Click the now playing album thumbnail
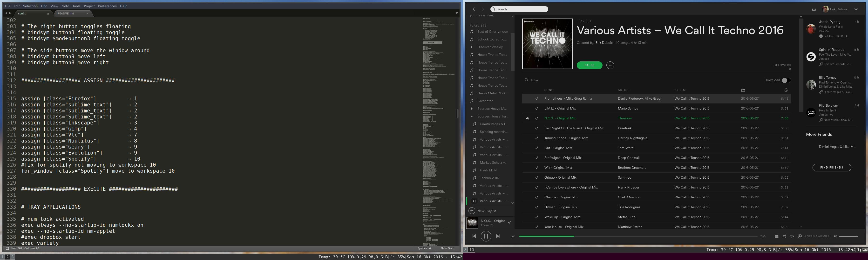Viewport: 868px width, 260px height. pos(472,222)
